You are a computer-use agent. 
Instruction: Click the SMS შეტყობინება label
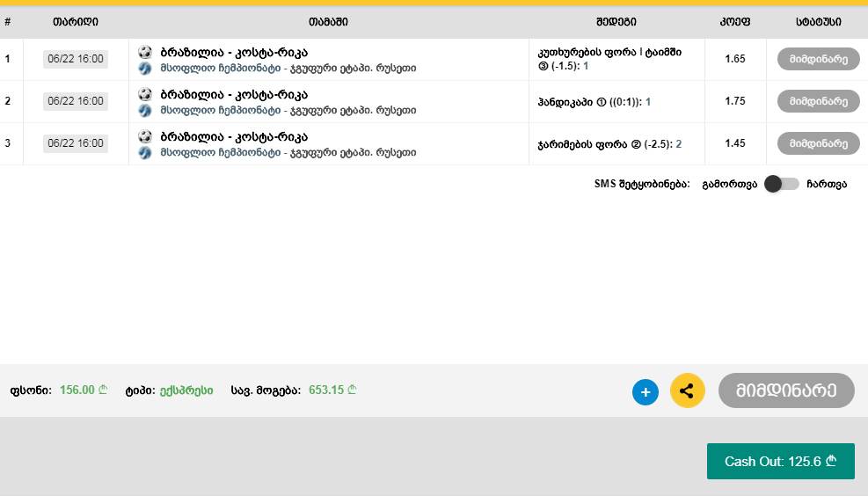(642, 184)
